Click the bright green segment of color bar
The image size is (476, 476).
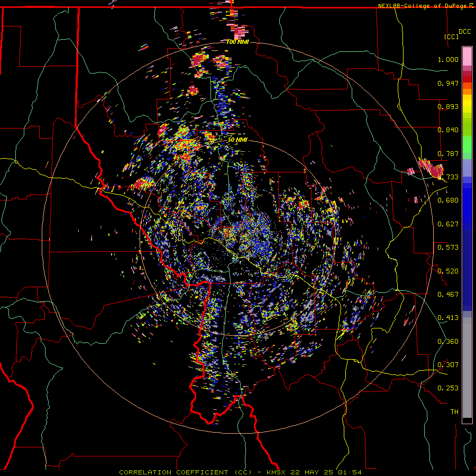(467, 144)
